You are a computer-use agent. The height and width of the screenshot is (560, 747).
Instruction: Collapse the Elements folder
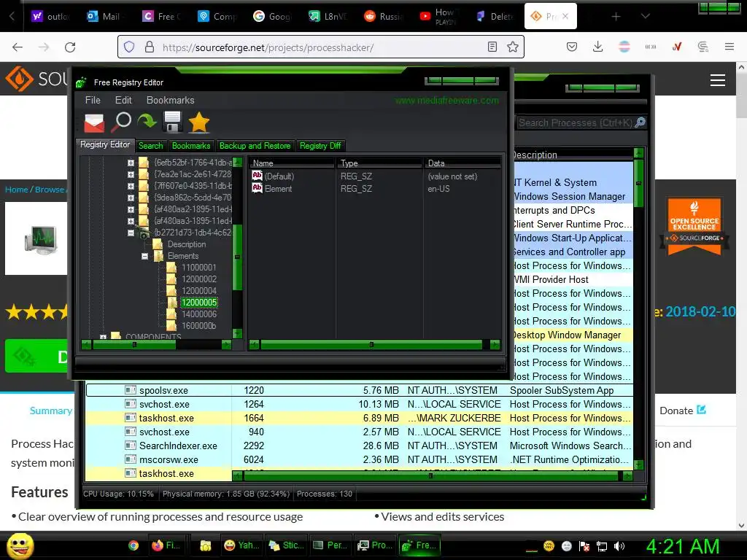point(144,256)
